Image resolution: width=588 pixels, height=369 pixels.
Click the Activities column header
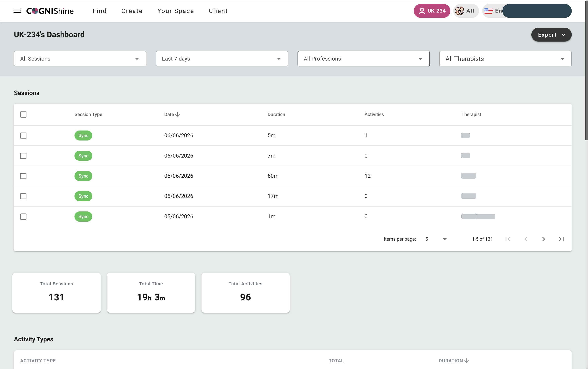click(374, 114)
